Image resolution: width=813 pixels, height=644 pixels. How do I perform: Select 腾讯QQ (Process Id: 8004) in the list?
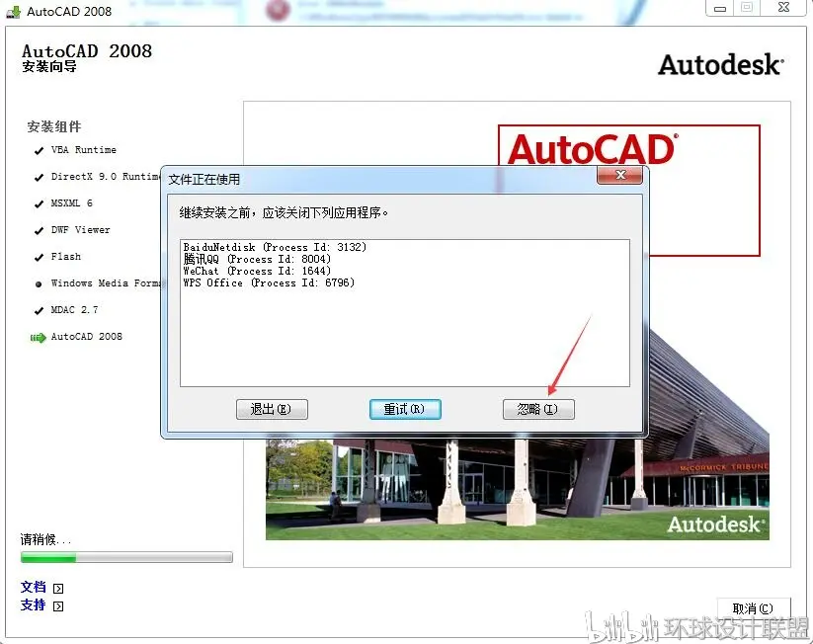(x=257, y=259)
